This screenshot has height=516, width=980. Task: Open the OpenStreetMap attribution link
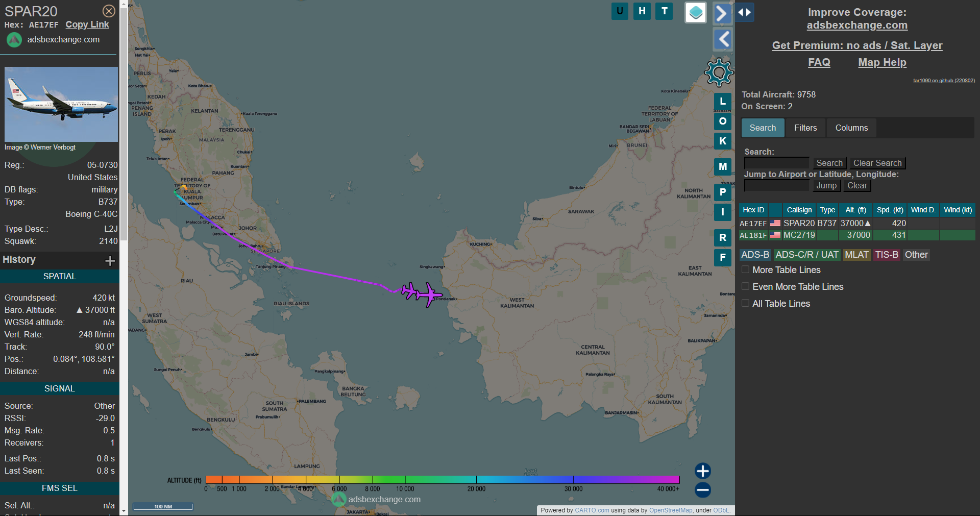671,510
